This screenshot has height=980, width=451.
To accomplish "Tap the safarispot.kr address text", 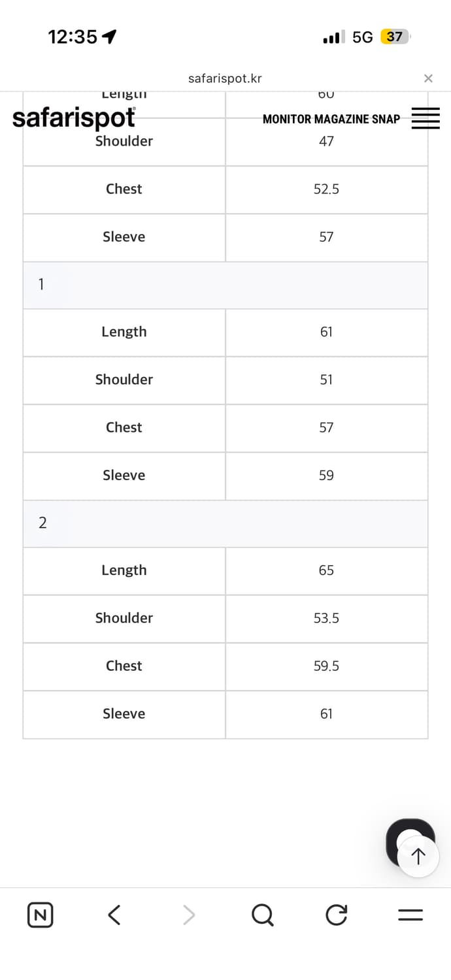I will 225,78.
